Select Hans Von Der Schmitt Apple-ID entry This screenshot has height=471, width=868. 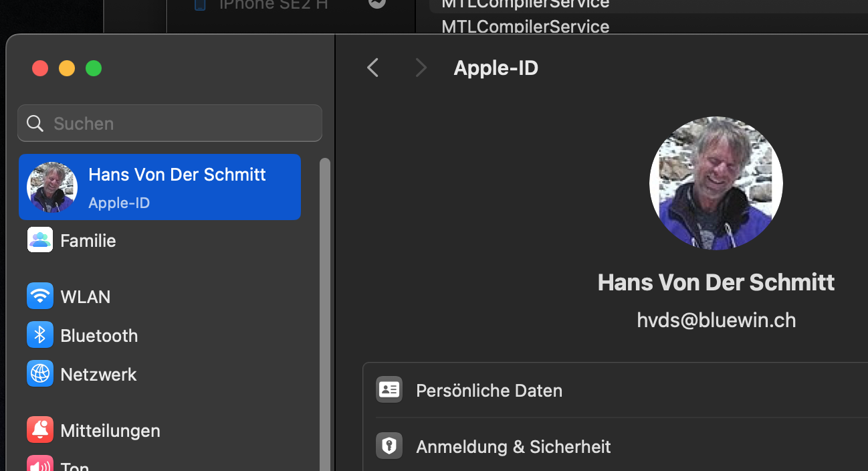point(177,187)
